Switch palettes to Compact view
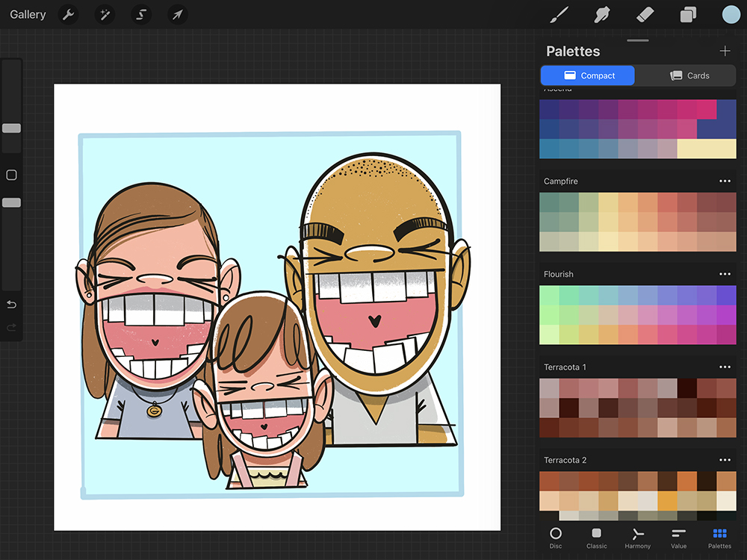The width and height of the screenshot is (747, 560). (587, 75)
